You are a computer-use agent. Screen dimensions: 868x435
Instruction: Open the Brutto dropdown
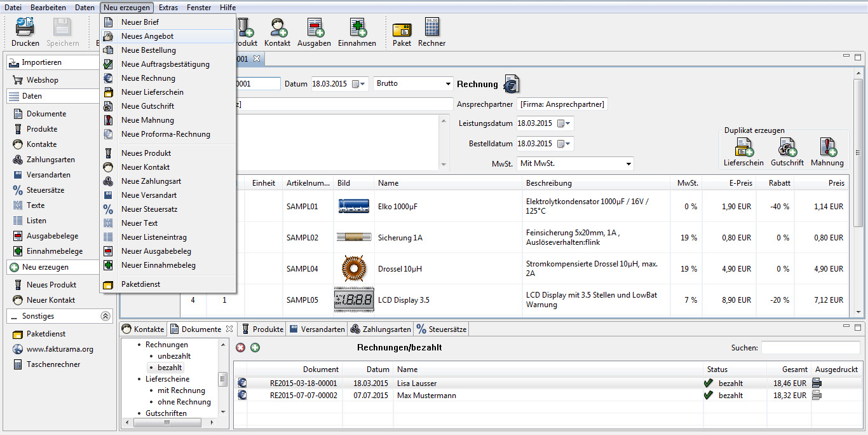pyautogui.click(x=413, y=84)
